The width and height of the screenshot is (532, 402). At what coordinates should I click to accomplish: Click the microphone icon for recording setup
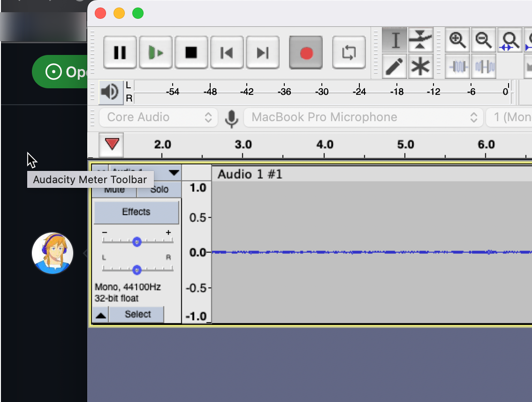(x=231, y=117)
